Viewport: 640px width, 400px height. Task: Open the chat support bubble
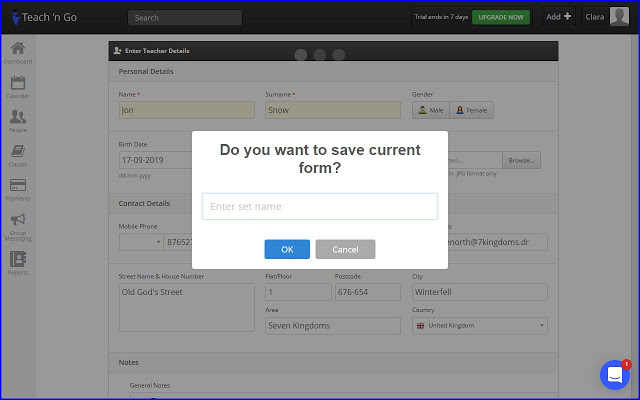click(615, 375)
